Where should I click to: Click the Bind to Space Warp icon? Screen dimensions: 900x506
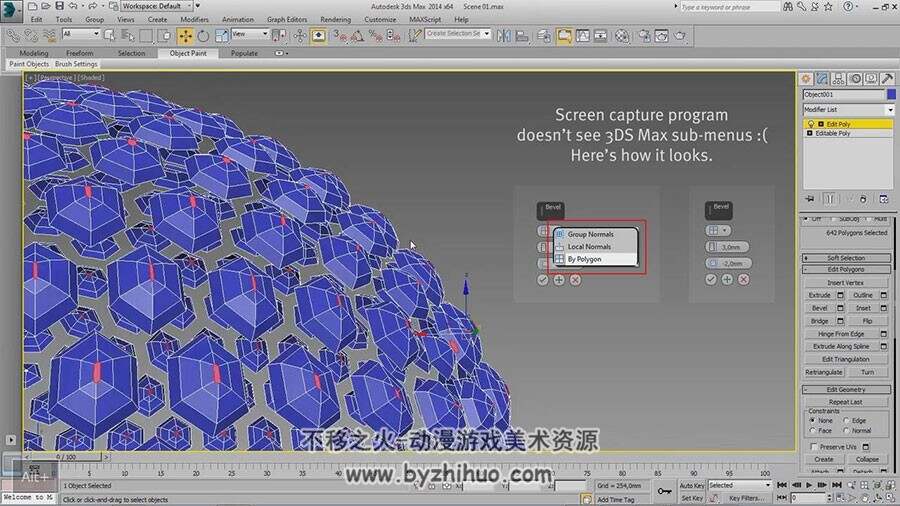pos(50,36)
